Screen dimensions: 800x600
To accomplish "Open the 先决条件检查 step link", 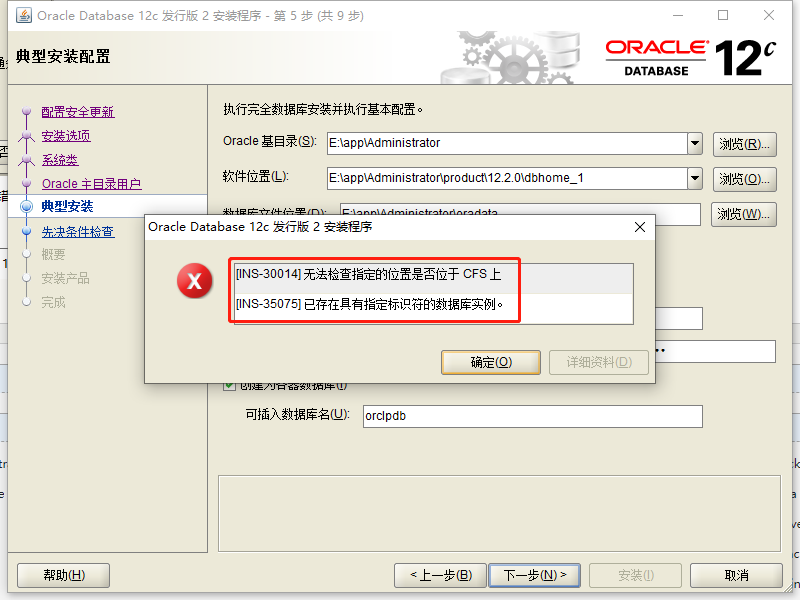I will tap(78, 232).
